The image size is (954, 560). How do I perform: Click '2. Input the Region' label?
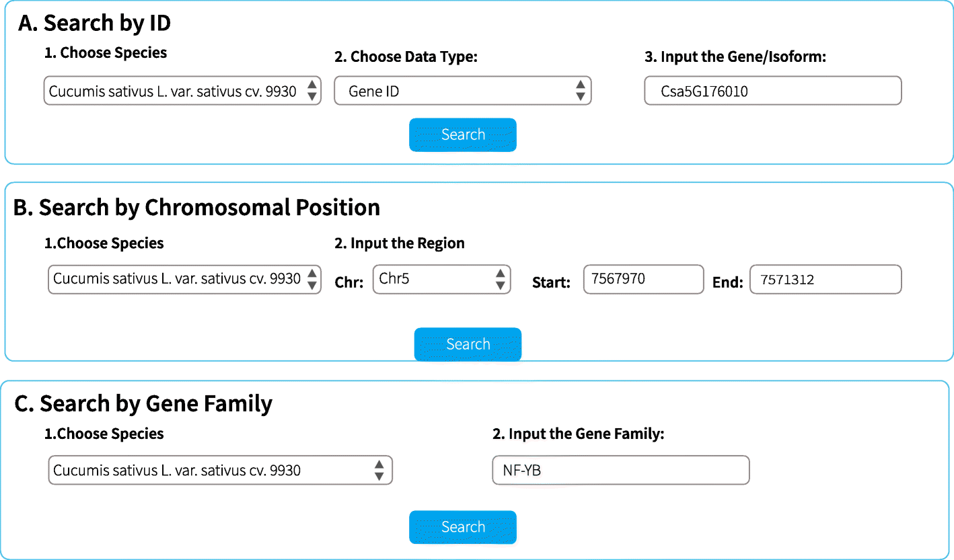click(x=399, y=243)
